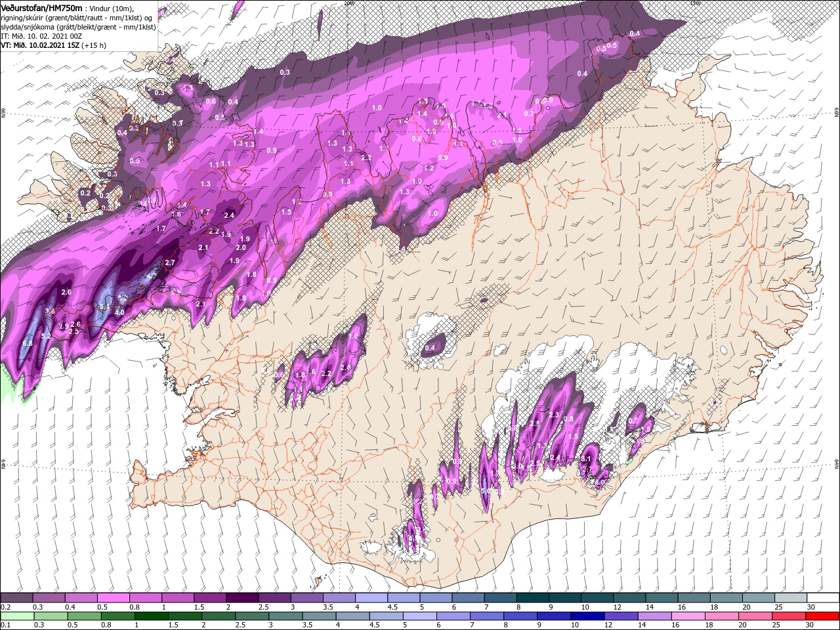Click the 2.9 precipitation value on the map

64,326
